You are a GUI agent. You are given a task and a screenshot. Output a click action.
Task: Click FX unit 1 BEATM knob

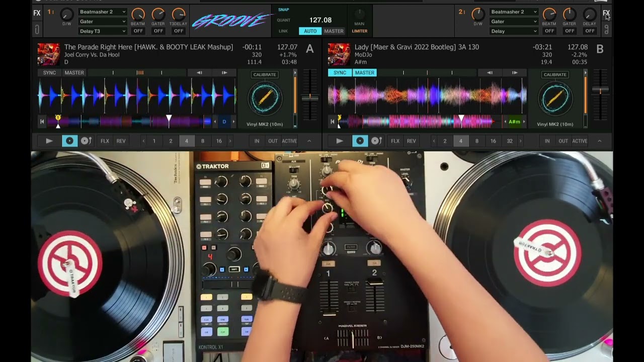click(x=138, y=14)
